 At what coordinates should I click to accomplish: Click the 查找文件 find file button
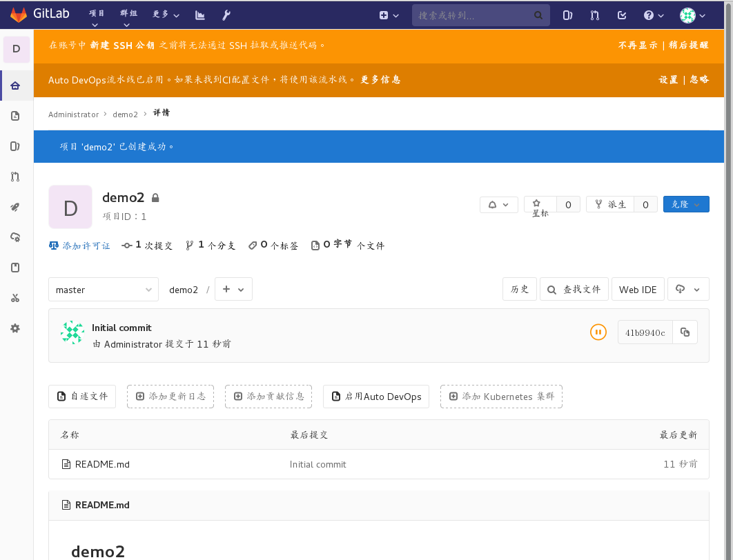[x=574, y=289]
